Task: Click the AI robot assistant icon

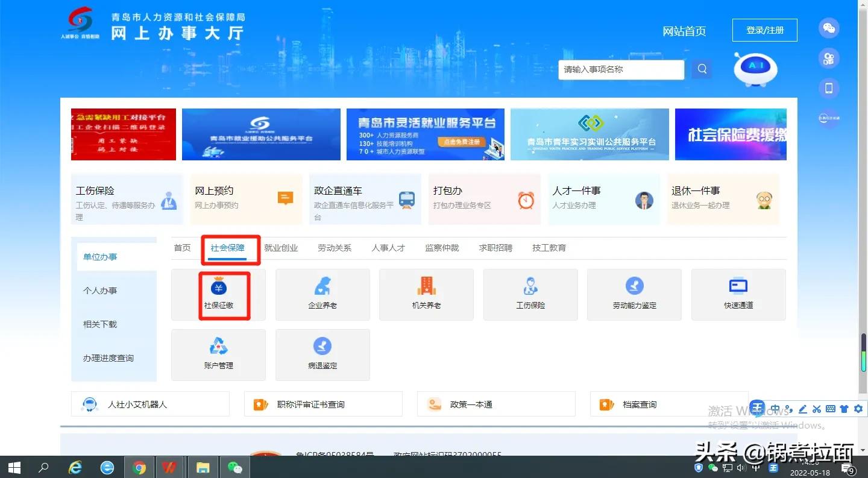Action: (x=755, y=70)
